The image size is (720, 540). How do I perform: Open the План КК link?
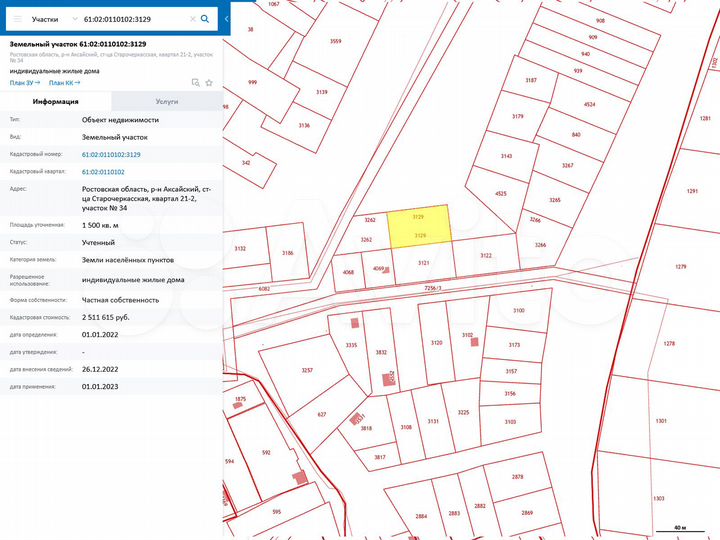64,83
